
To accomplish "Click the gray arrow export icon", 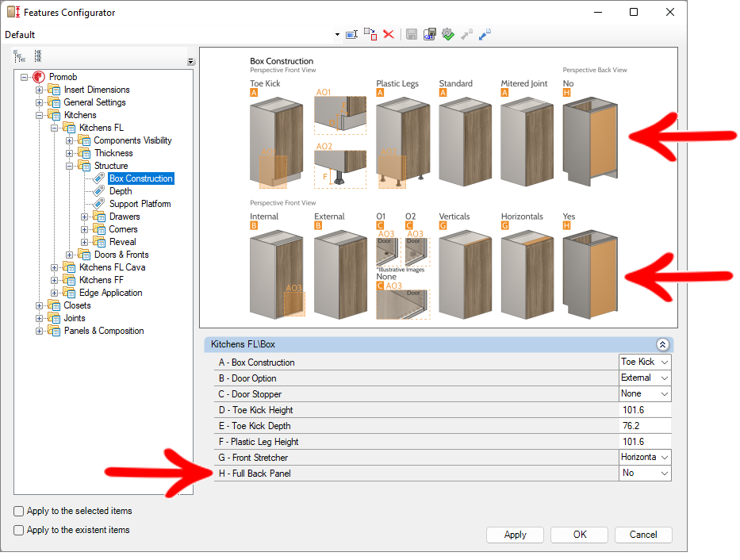I will (x=466, y=34).
